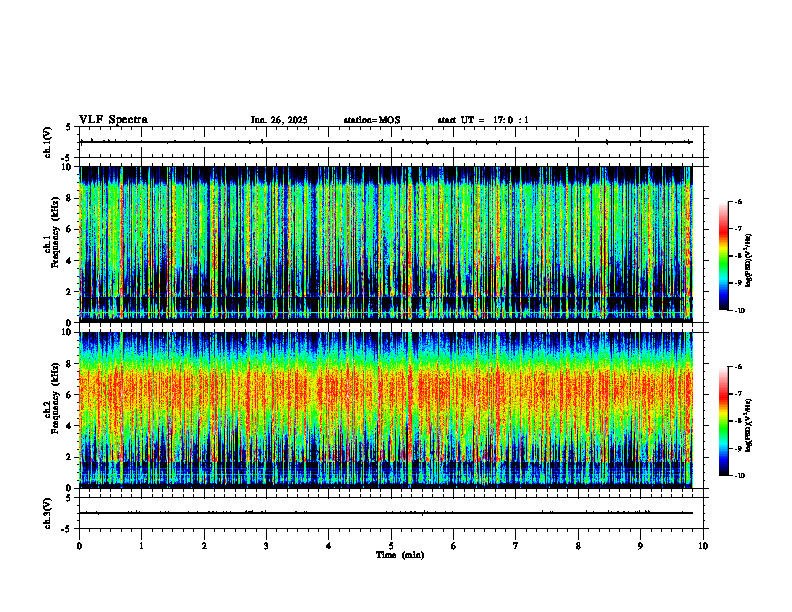Click the ch.1 voltage waveform trace
The image size is (792, 612).
(x=386, y=142)
